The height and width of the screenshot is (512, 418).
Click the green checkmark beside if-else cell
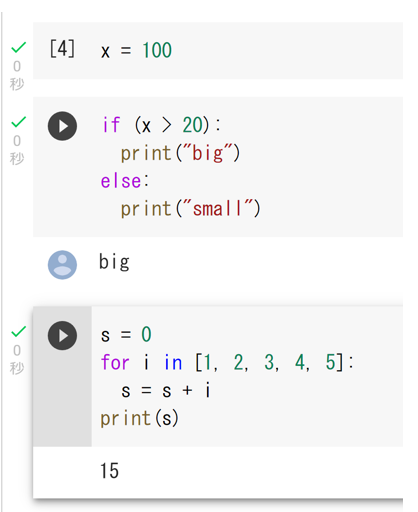19,122
